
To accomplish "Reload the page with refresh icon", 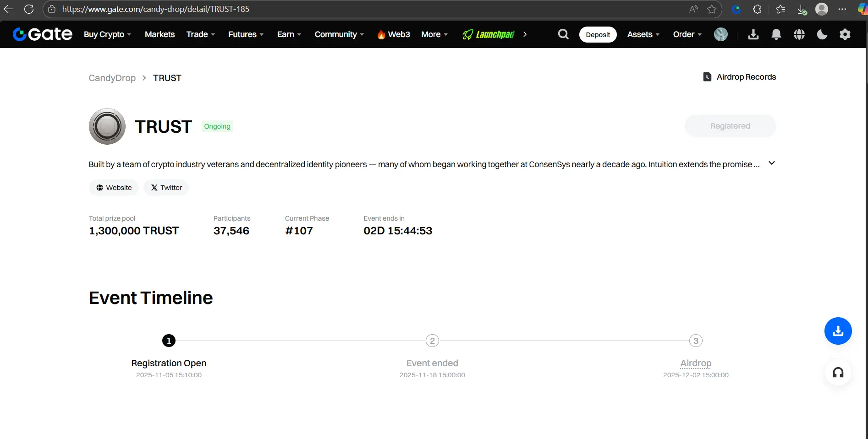I will (x=29, y=9).
